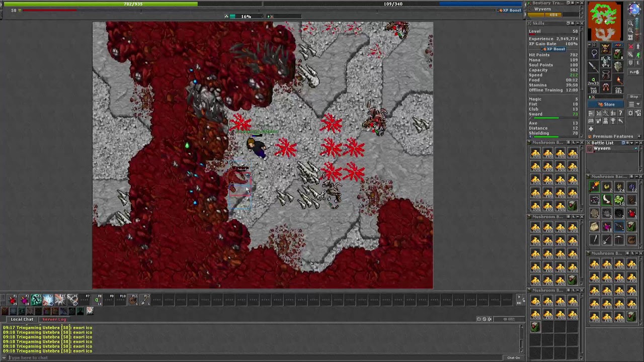Toggle expert mode E button

638,62
